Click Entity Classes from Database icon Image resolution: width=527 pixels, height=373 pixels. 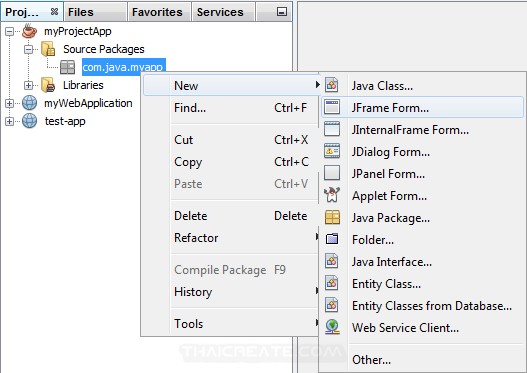(332, 305)
